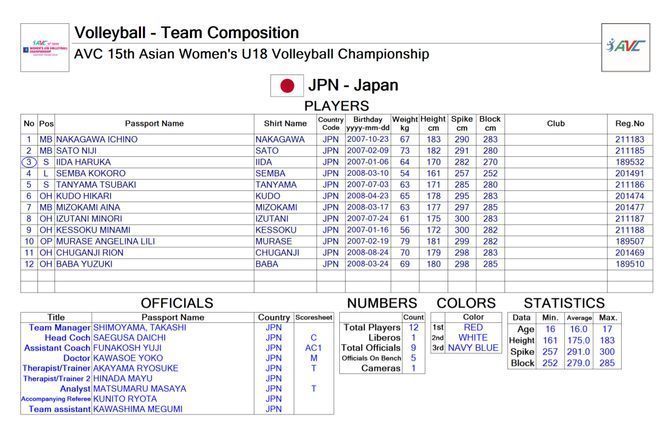660x439 pixels.
Task: Click the RED 1st color cell
Action: (473, 327)
